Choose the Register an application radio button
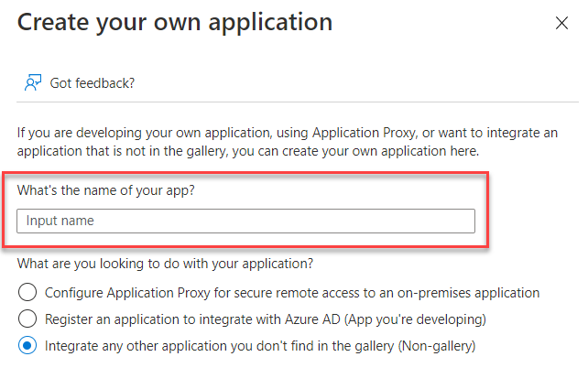Image resolution: width=588 pixels, height=389 pixels. [x=27, y=319]
